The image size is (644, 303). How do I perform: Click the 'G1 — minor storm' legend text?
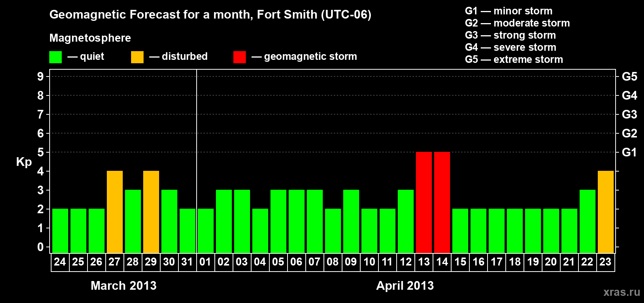coord(509,11)
